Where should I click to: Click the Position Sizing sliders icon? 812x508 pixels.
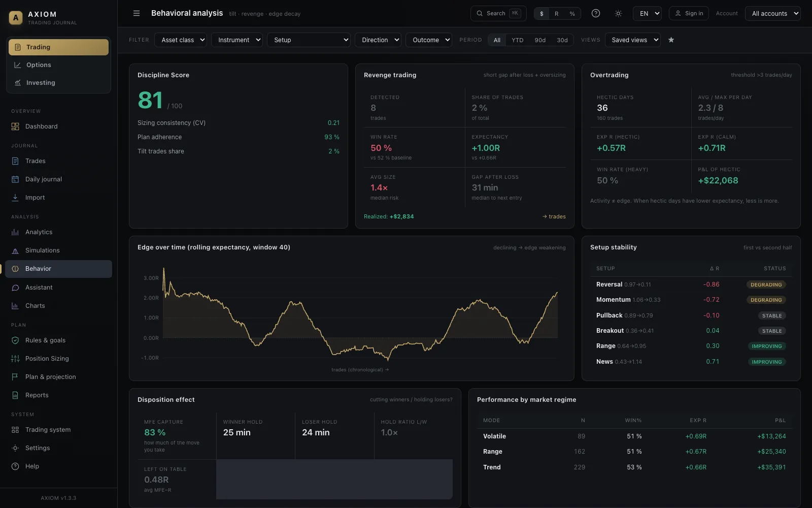pyautogui.click(x=15, y=359)
